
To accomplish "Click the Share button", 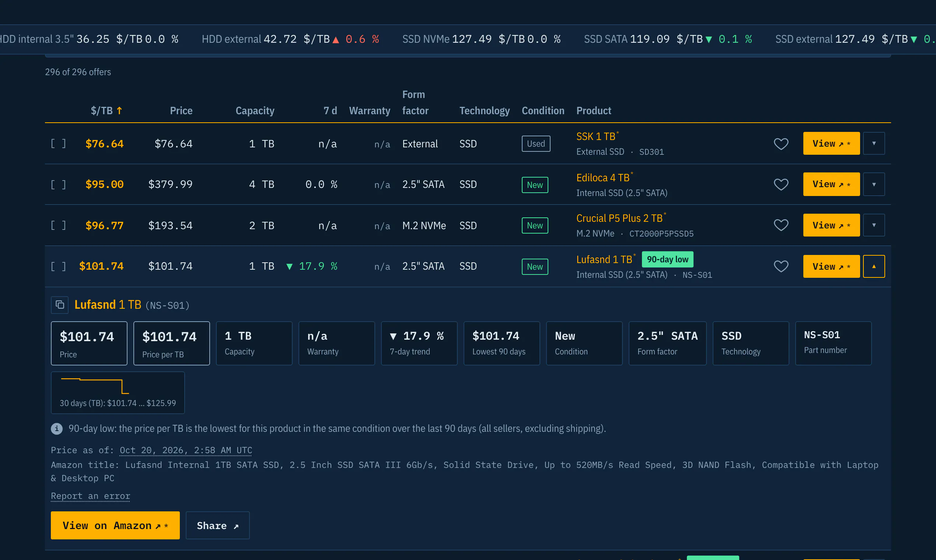I will pos(217,525).
